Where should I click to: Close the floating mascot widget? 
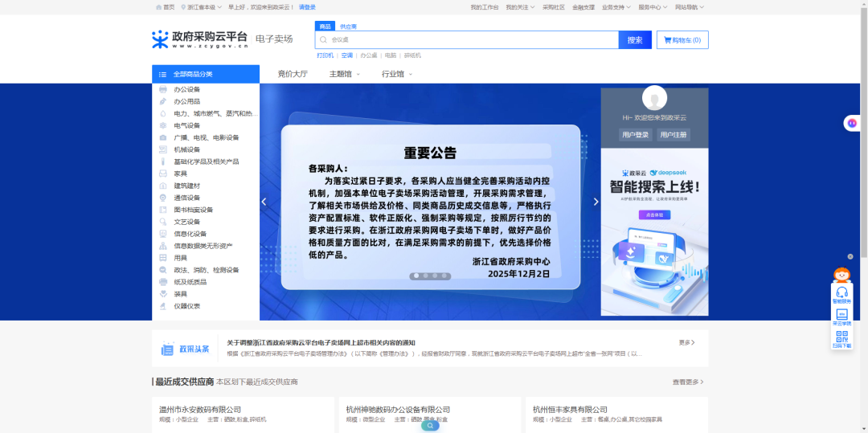click(850, 256)
